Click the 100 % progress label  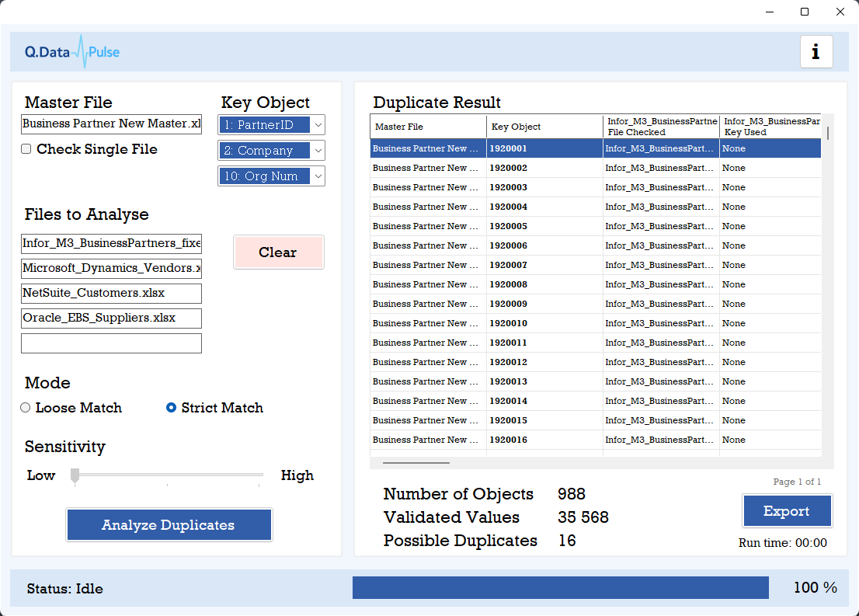click(x=816, y=588)
